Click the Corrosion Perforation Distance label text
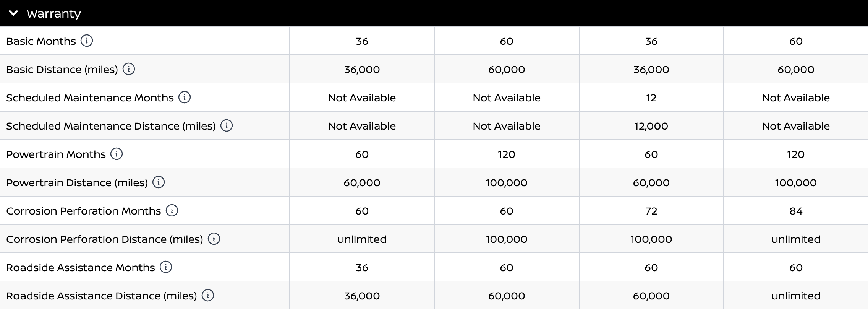This screenshot has height=309, width=868. click(105, 239)
